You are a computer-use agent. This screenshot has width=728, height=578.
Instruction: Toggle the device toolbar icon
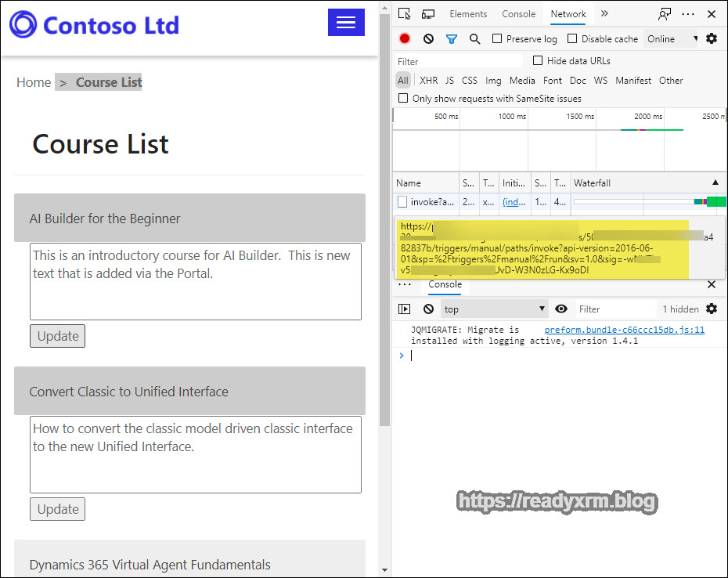[x=428, y=14]
